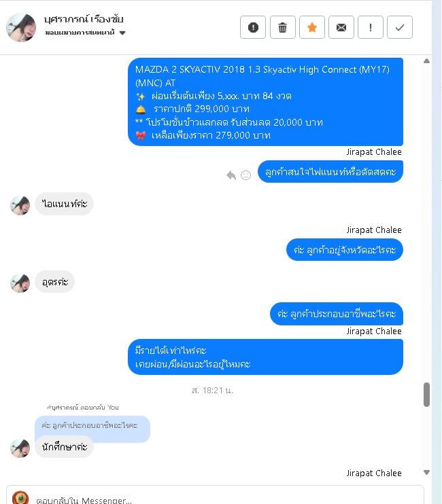
Task: Click the customer name in the header
Action: click(x=84, y=19)
